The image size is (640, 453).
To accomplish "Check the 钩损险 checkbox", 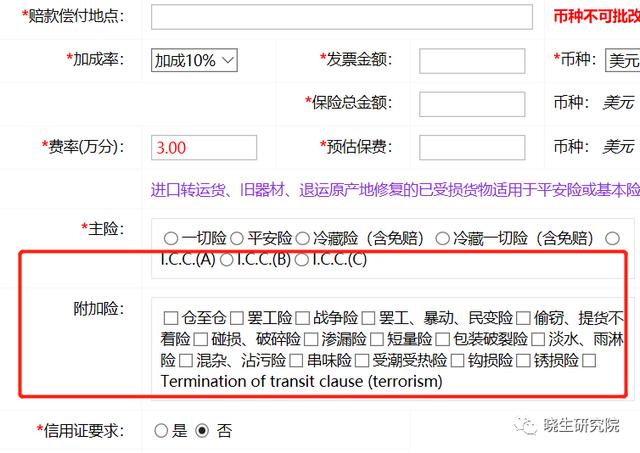I will (x=457, y=361).
